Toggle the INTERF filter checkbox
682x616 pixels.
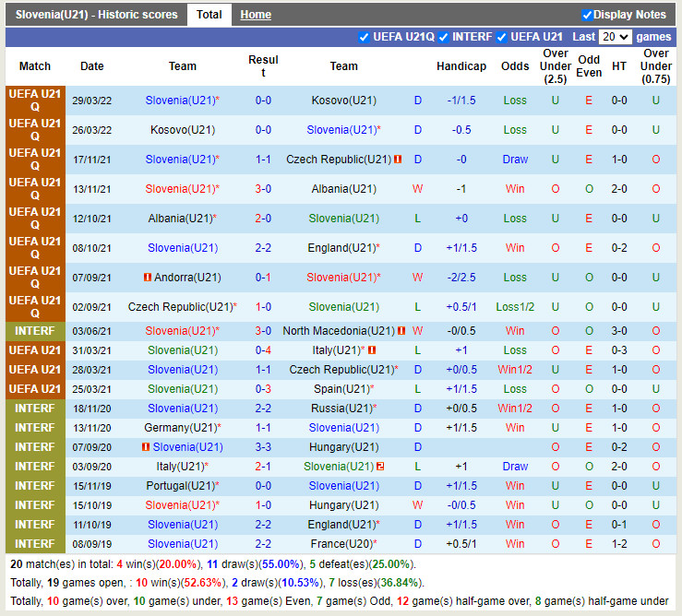click(x=444, y=37)
